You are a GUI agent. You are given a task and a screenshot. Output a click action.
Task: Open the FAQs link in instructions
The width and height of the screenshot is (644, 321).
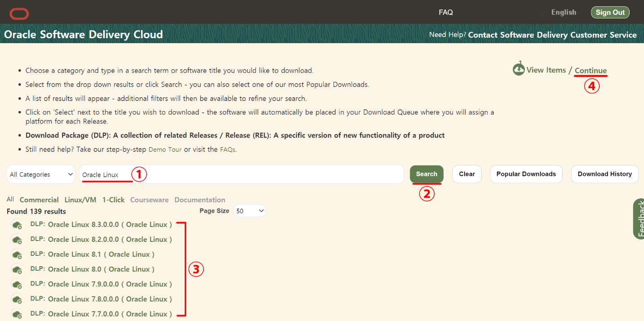pyautogui.click(x=228, y=149)
